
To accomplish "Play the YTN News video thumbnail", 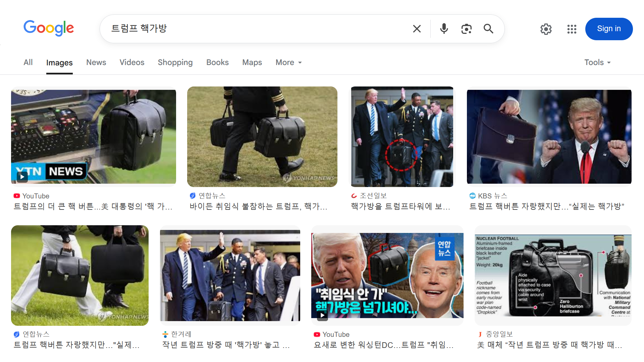I will 93,136.
